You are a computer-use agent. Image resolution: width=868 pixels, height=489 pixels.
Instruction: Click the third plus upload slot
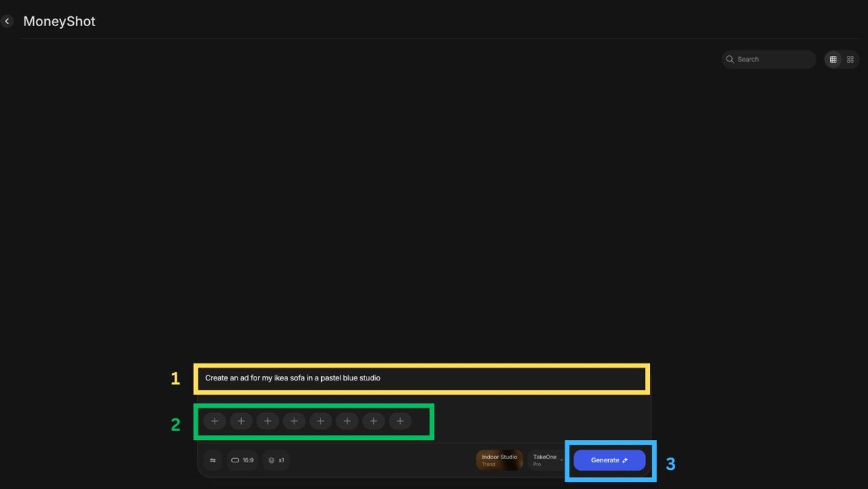268,421
